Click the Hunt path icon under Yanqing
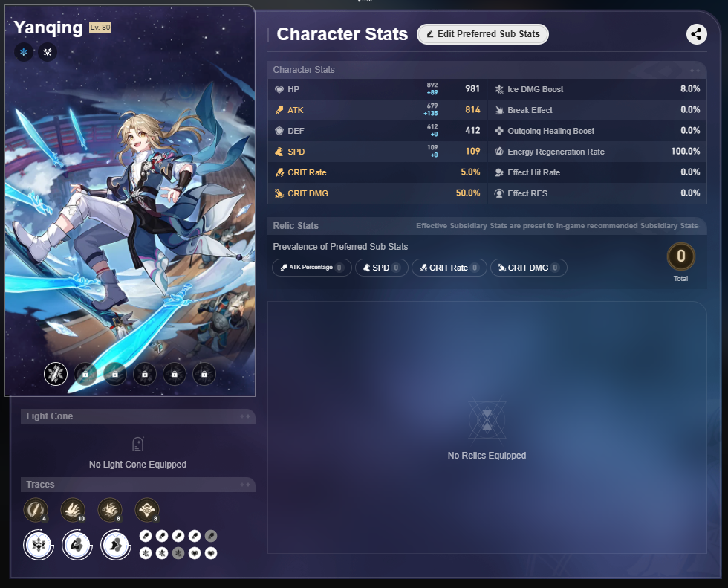The image size is (728, 588). tap(48, 52)
